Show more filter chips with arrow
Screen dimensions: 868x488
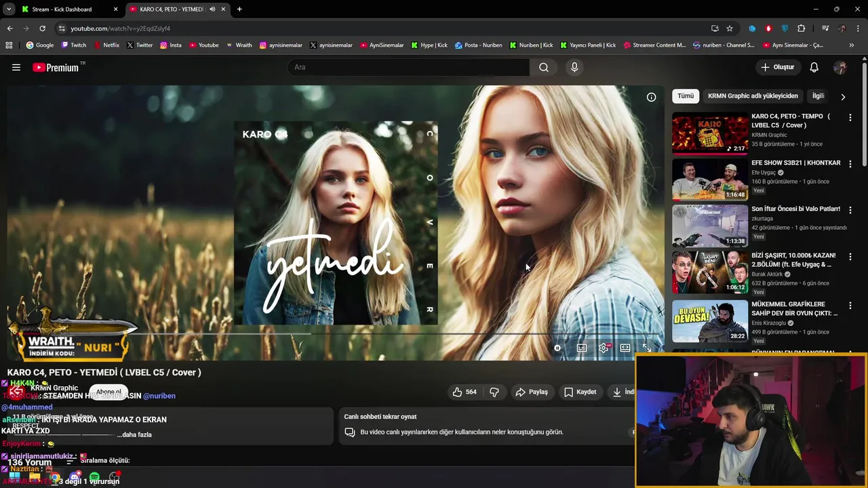[x=843, y=96]
